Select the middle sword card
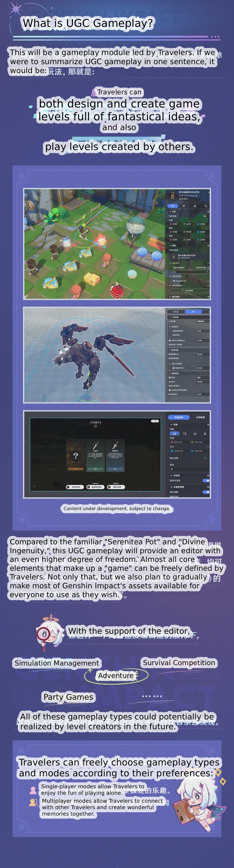The width and height of the screenshot is (234, 868). pos(96,455)
